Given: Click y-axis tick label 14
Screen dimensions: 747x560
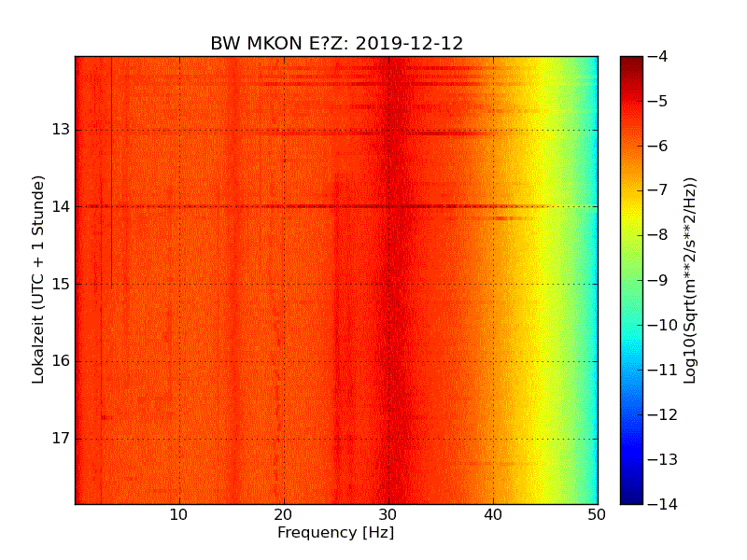Looking at the screenshot, I should point(61,206).
